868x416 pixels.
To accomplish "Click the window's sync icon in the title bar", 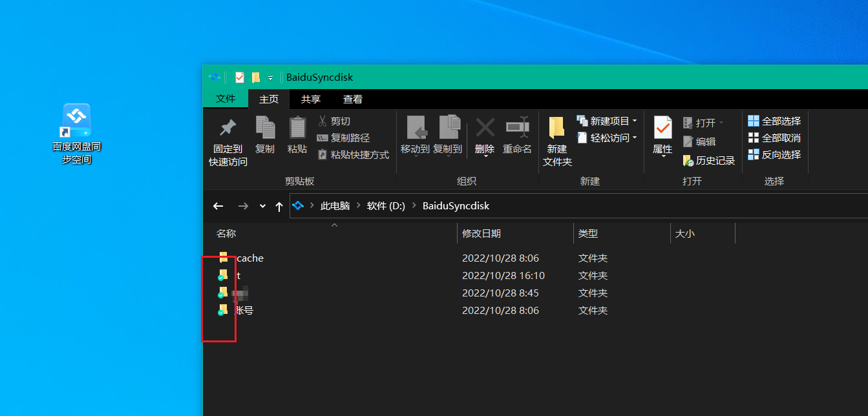I will coord(215,77).
